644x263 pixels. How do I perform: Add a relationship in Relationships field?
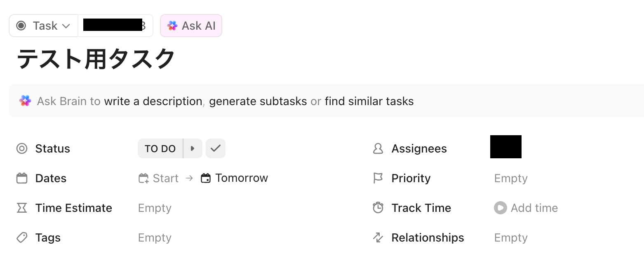[511, 238]
